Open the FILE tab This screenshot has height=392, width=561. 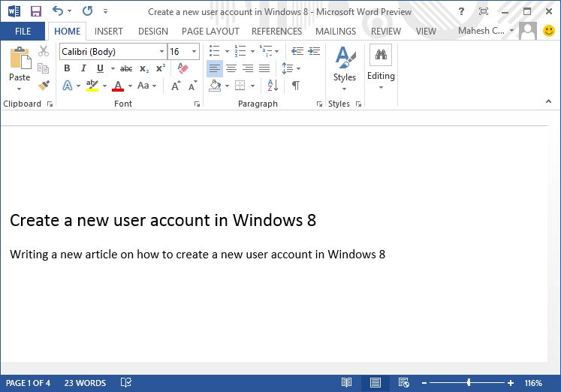coord(23,32)
